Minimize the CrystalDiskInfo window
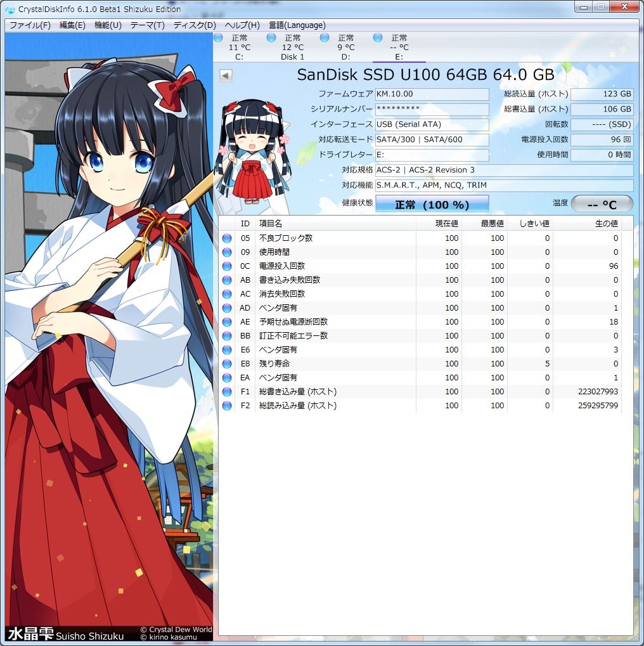This screenshot has height=646, width=644. pos(584,7)
